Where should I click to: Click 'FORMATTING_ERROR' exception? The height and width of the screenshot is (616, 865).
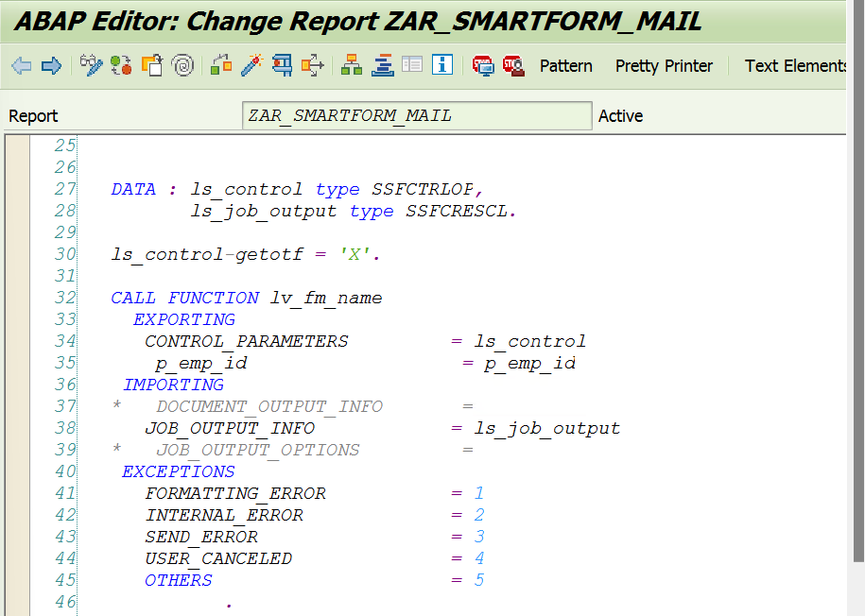[235, 493]
